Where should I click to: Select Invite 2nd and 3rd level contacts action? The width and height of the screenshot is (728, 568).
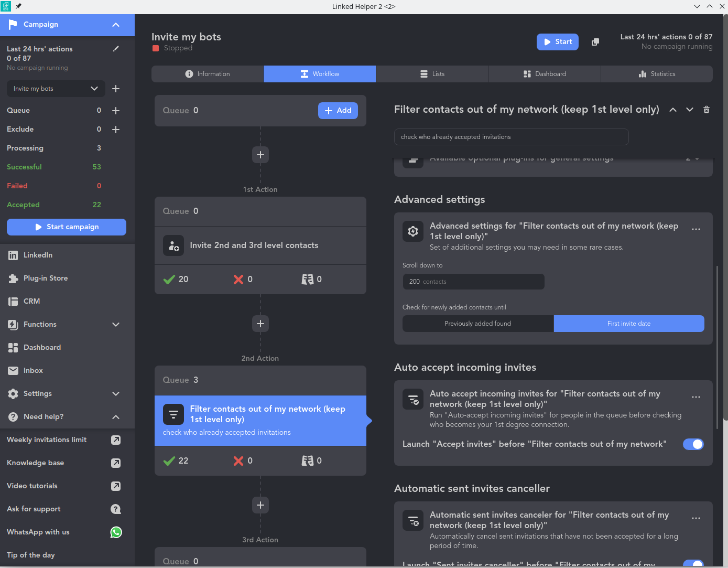pos(260,245)
